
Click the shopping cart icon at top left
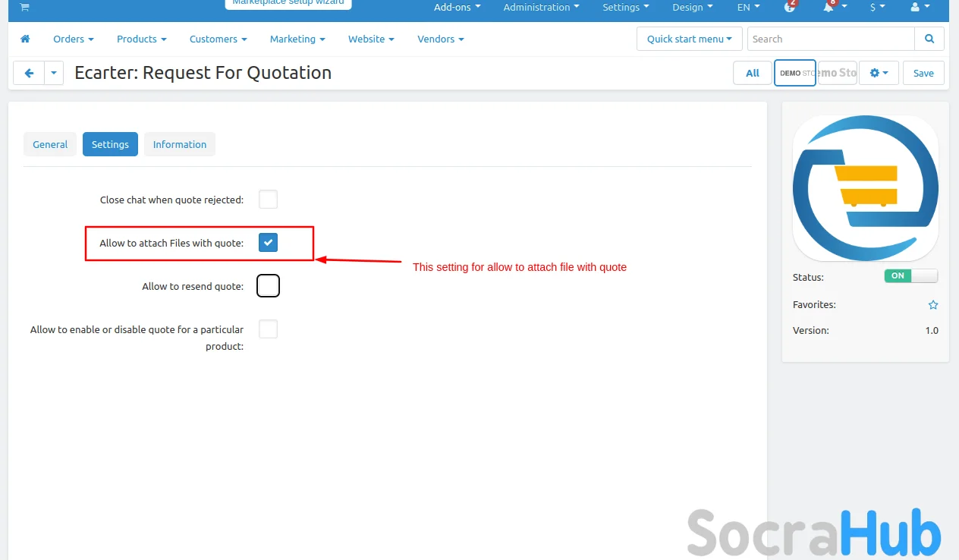coord(24,7)
